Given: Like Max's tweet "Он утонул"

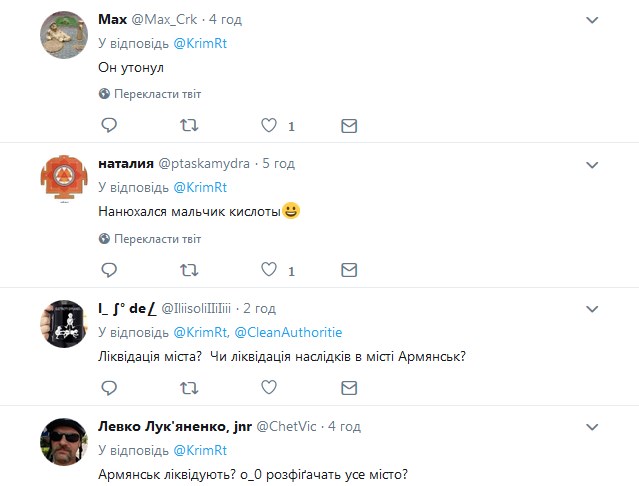Looking at the screenshot, I should [x=268, y=126].
